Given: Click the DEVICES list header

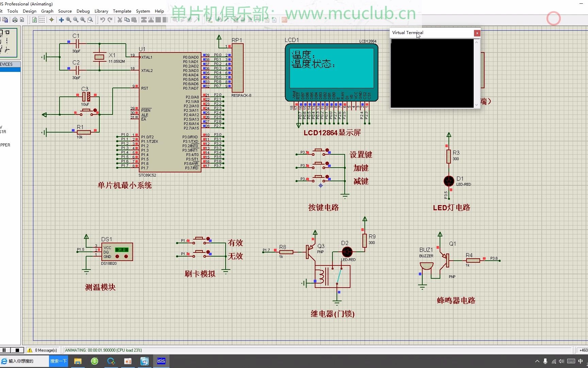Looking at the screenshot, I should click(10, 64).
